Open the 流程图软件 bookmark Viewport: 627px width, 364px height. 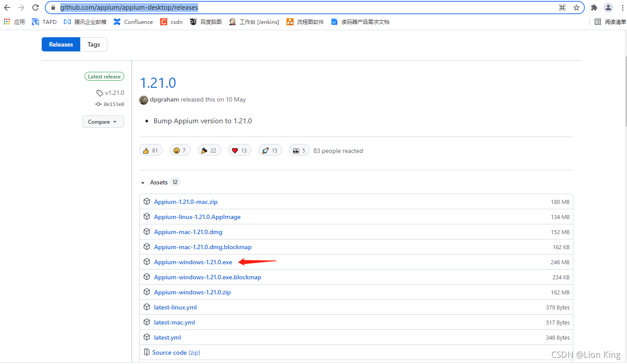pyautogui.click(x=305, y=22)
